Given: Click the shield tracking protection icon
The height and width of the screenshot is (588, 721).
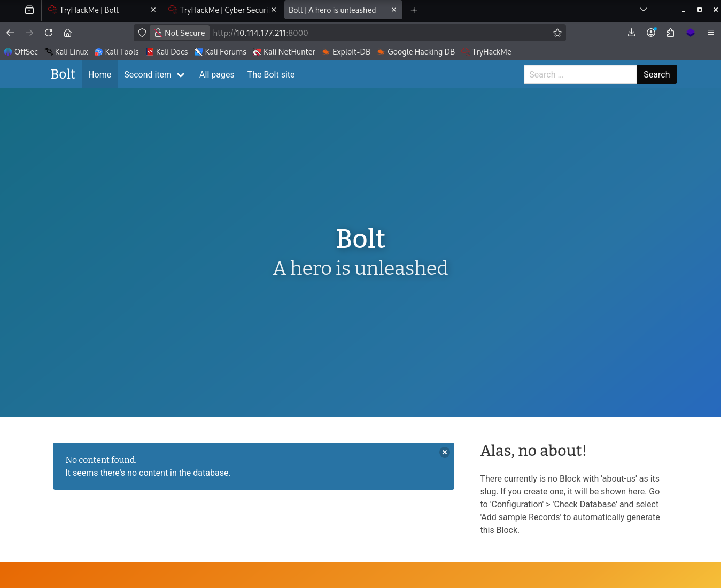Looking at the screenshot, I should [142, 33].
